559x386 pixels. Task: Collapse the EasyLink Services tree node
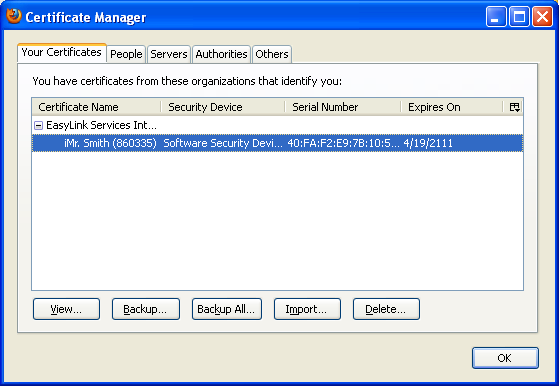tap(39, 125)
